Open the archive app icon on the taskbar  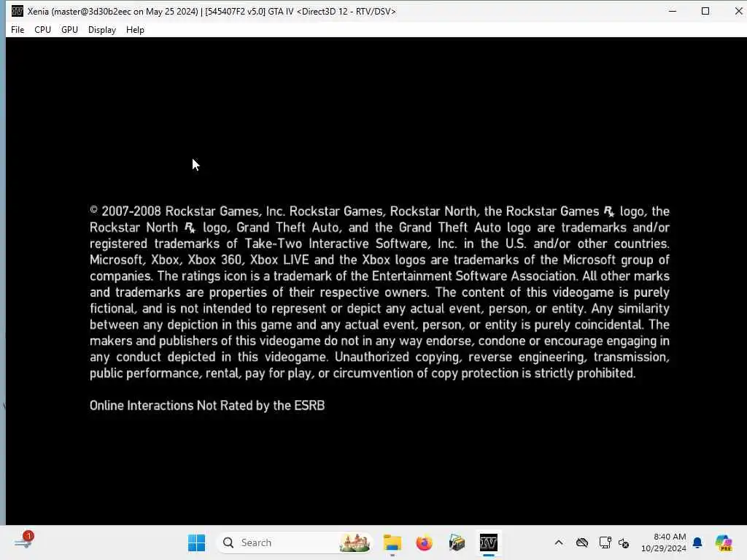click(457, 542)
